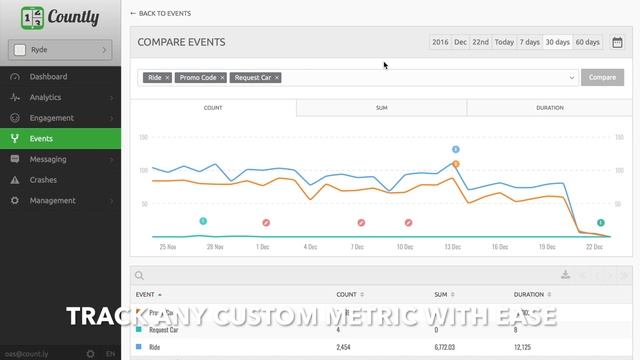Select the 22nd day range
This screenshot has height=360, width=640.
[480, 42]
